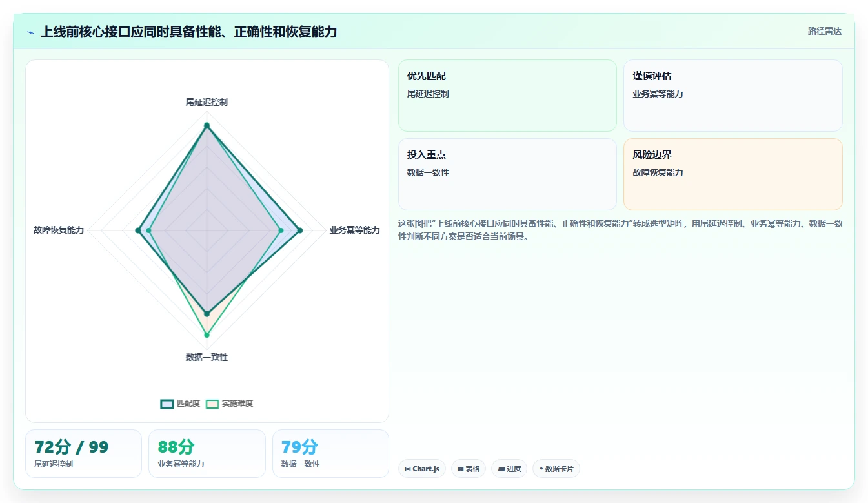Click the description paragraph starting 这张图把
The height and width of the screenshot is (503, 868).
(620, 230)
